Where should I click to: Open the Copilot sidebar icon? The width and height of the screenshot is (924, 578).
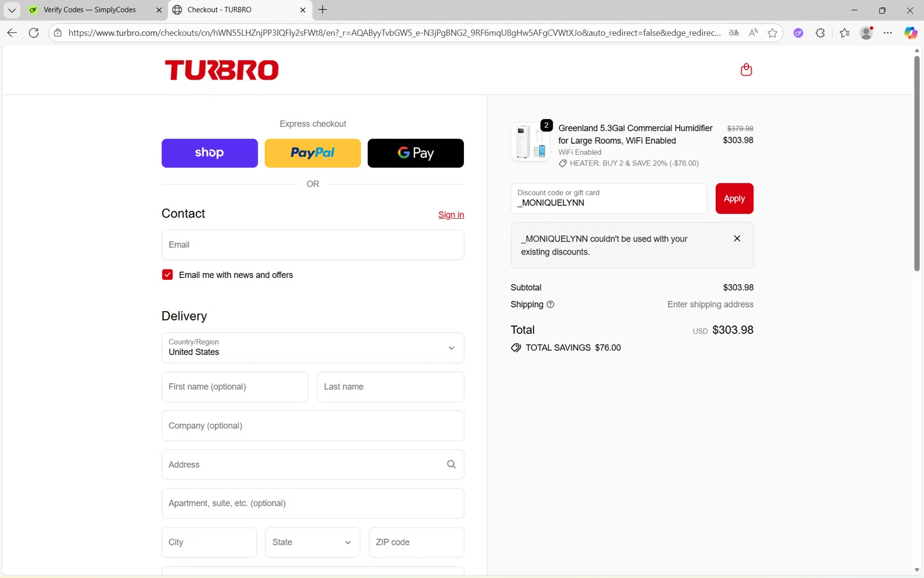(x=910, y=33)
